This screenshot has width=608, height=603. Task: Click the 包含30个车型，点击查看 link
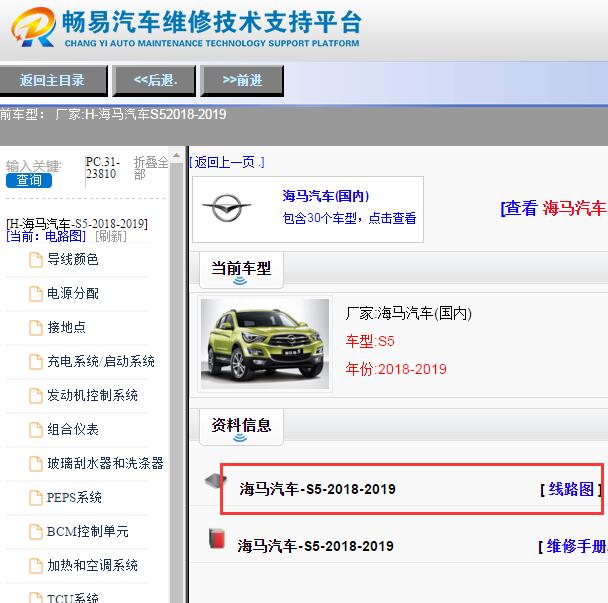pos(349,218)
